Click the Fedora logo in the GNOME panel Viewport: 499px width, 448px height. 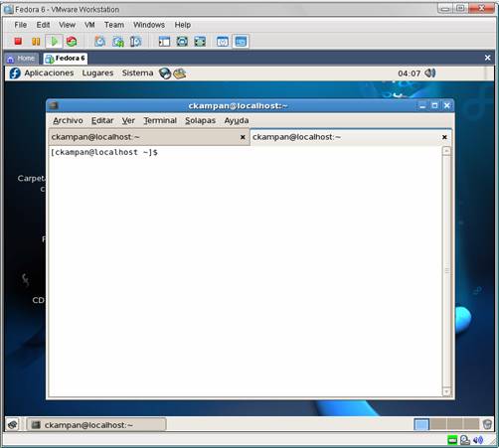pos(15,73)
